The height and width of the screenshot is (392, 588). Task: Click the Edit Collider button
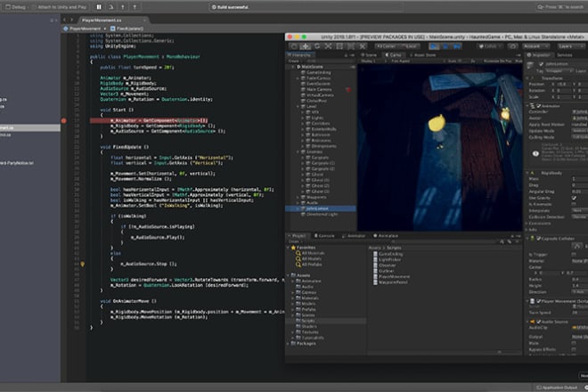[x=576, y=246]
